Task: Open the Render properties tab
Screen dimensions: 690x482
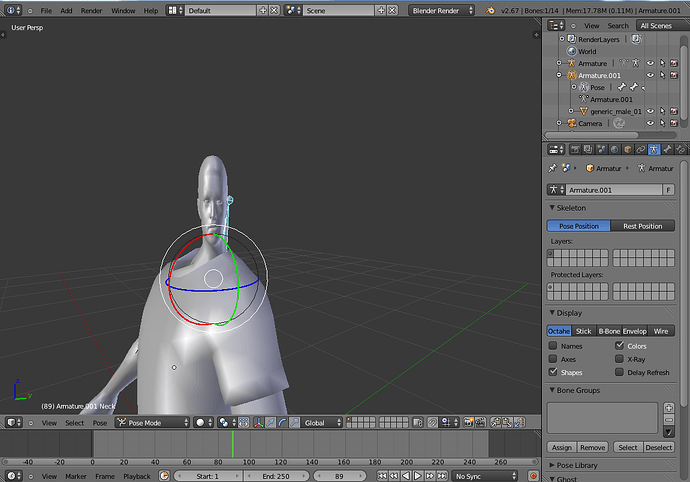Action: click(575, 150)
